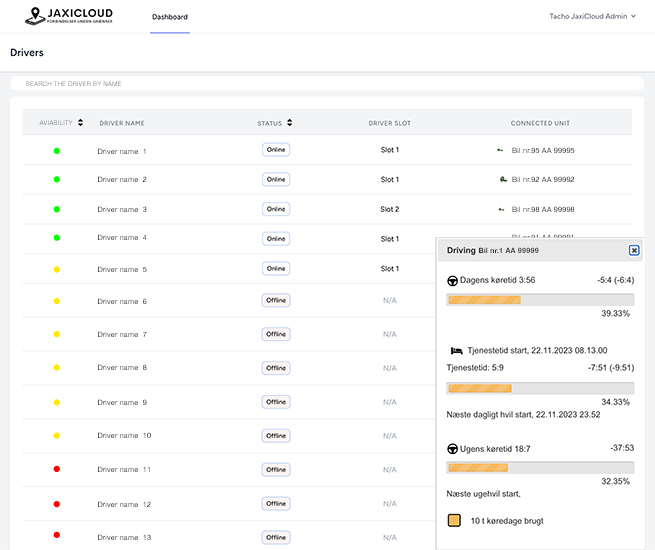This screenshot has width=655, height=550.
Task: Click the Driver Name column header
Action: click(x=122, y=123)
